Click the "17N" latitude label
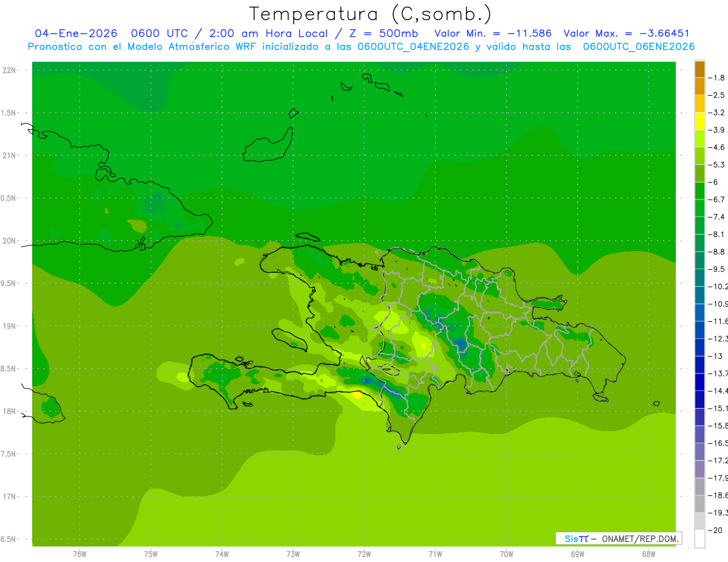The height and width of the screenshot is (562, 728). point(8,497)
